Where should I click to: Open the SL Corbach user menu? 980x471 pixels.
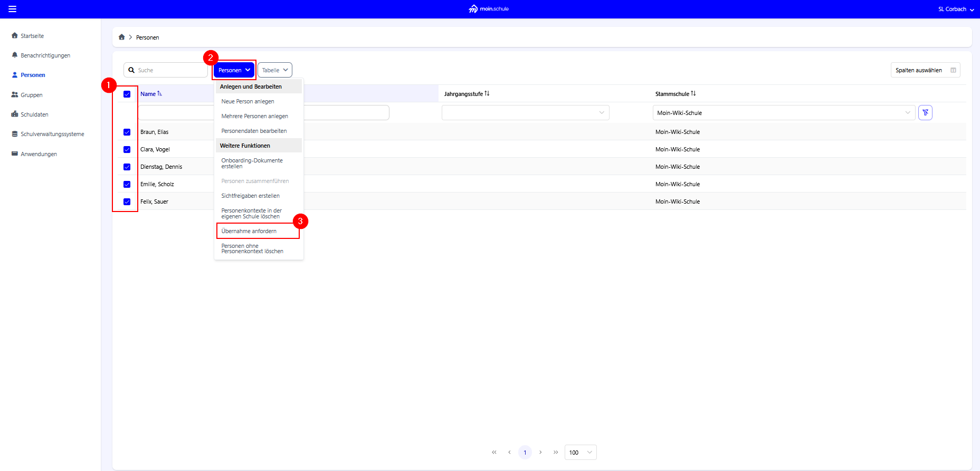coord(955,9)
